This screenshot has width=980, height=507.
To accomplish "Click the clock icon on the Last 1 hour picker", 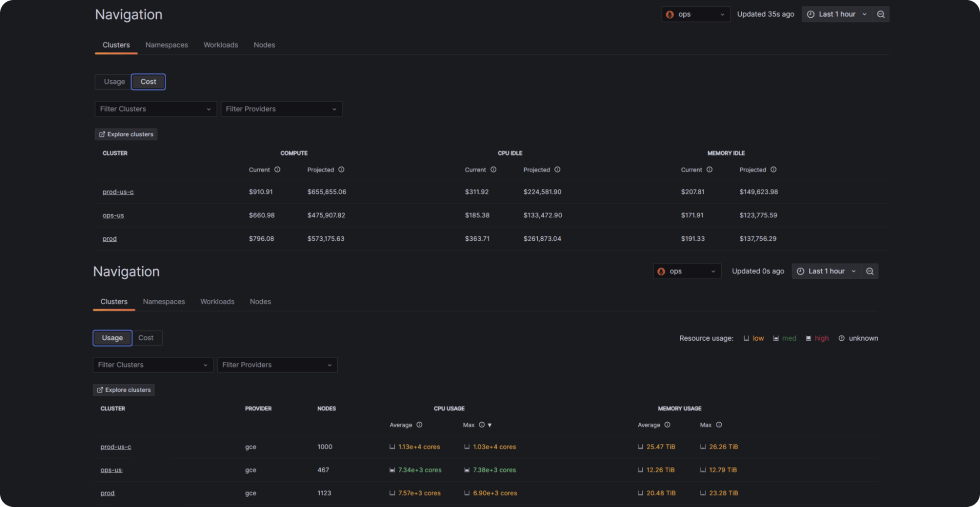I will (x=810, y=14).
